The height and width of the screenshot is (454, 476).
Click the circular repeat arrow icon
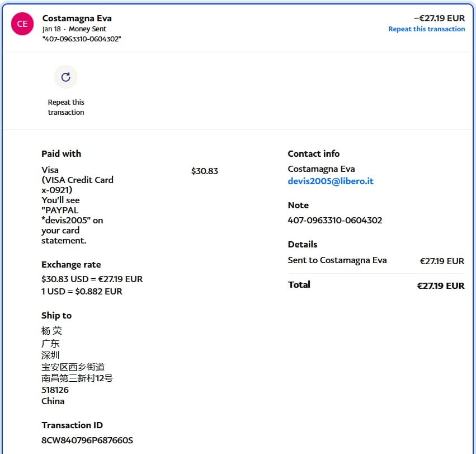(65, 77)
